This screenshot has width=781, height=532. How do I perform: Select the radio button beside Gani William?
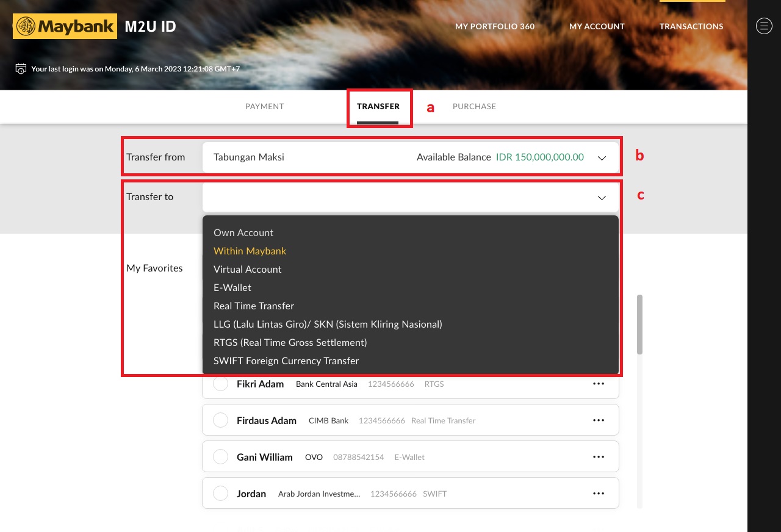tap(220, 456)
